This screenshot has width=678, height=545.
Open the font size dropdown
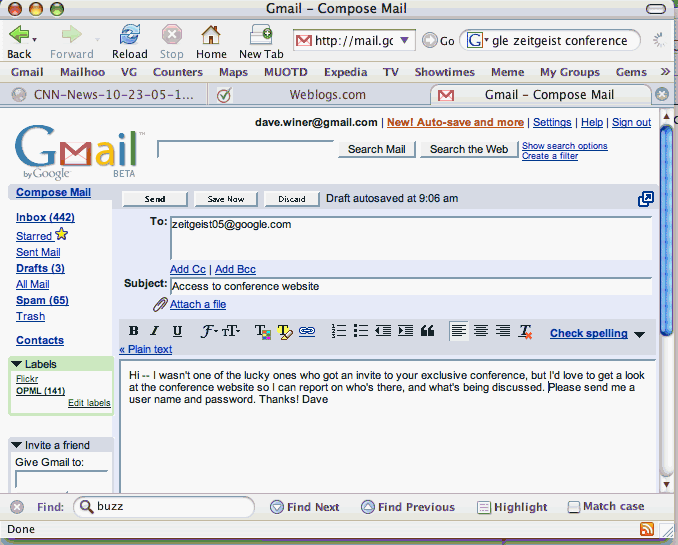click(231, 332)
